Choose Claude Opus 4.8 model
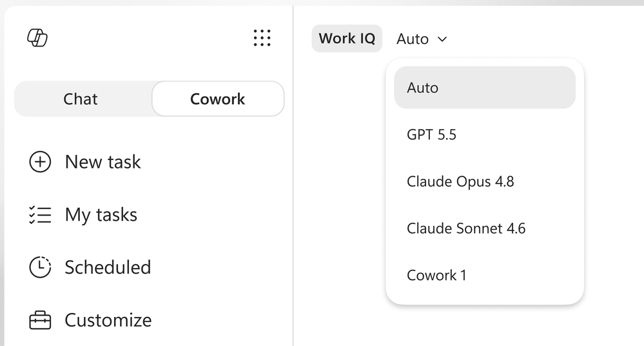 click(485, 181)
